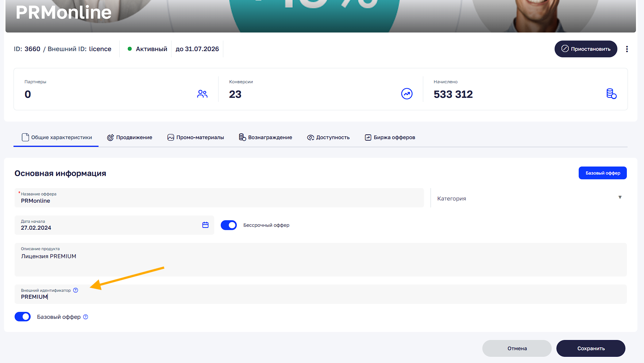Screen dimensions: 644x363
Task: Click the Категория dropdown arrow
Action: coord(620,198)
